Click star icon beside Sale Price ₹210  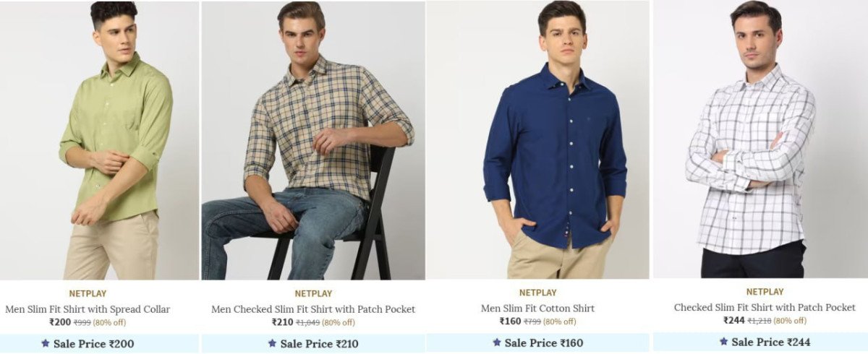[x=272, y=343]
